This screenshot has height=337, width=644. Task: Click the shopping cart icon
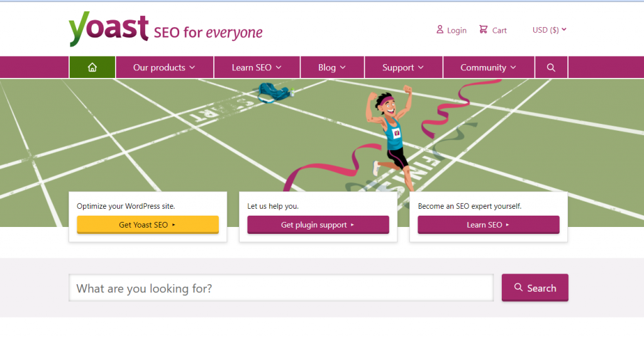pyautogui.click(x=484, y=30)
